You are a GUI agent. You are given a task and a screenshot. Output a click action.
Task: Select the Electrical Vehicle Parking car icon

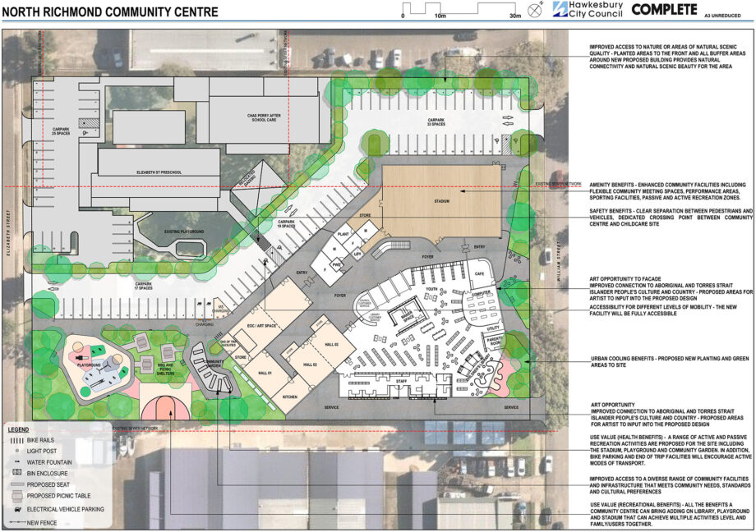[x=17, y=508]
